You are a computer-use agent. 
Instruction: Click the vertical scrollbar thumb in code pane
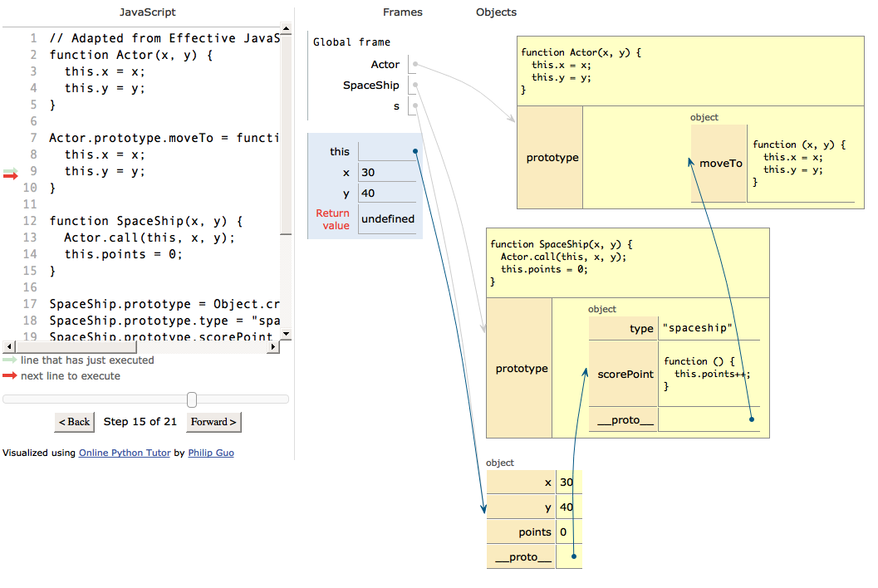[x=286, y=135]
